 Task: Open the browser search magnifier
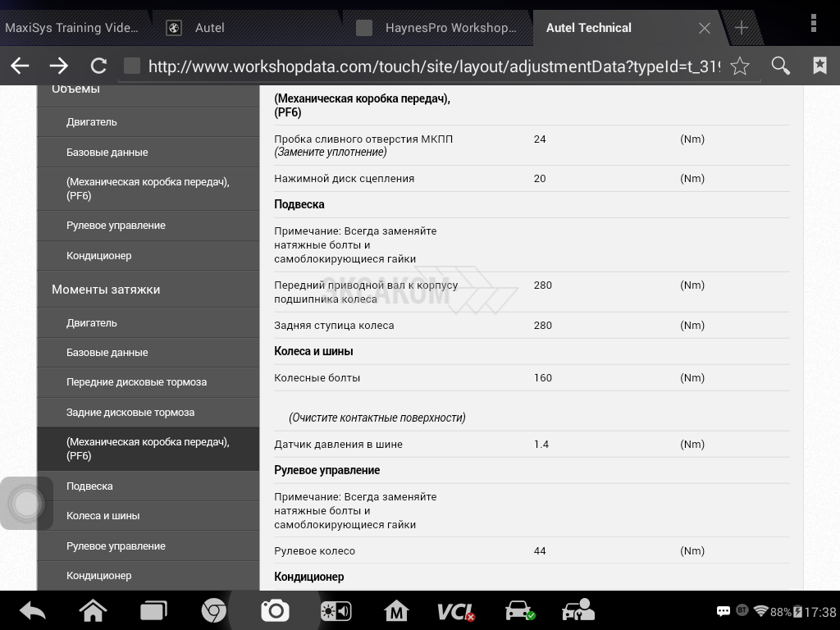coord(781,66)
